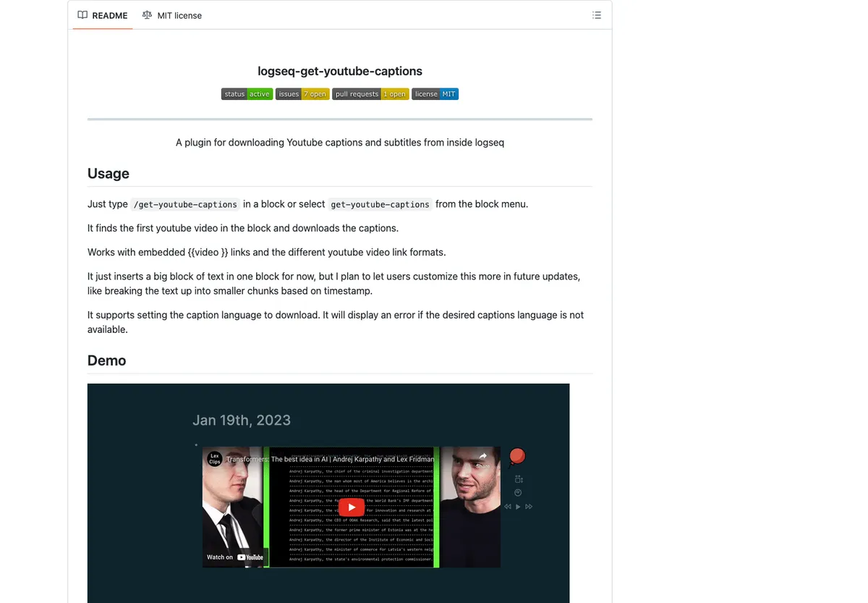868x603 pixels.
Task: Click the small play triangle beside video
Action: pos(518,507)
